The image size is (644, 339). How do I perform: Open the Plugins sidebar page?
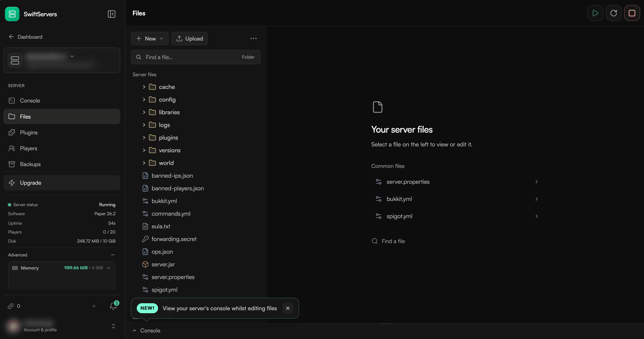(x=62, y=133)
